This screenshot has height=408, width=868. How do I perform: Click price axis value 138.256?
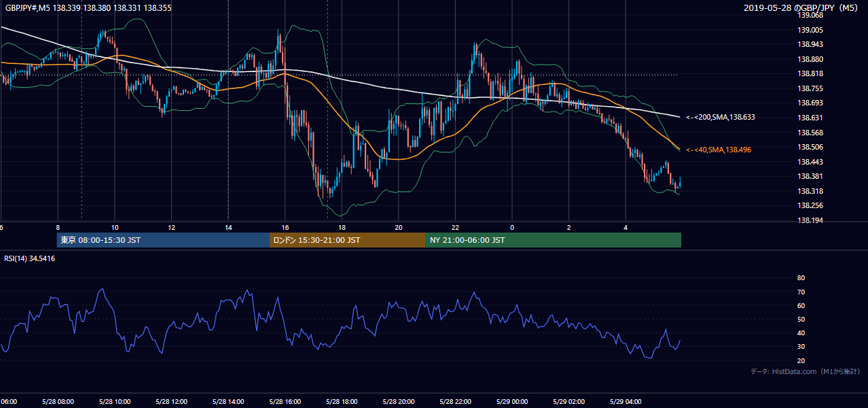810,205
